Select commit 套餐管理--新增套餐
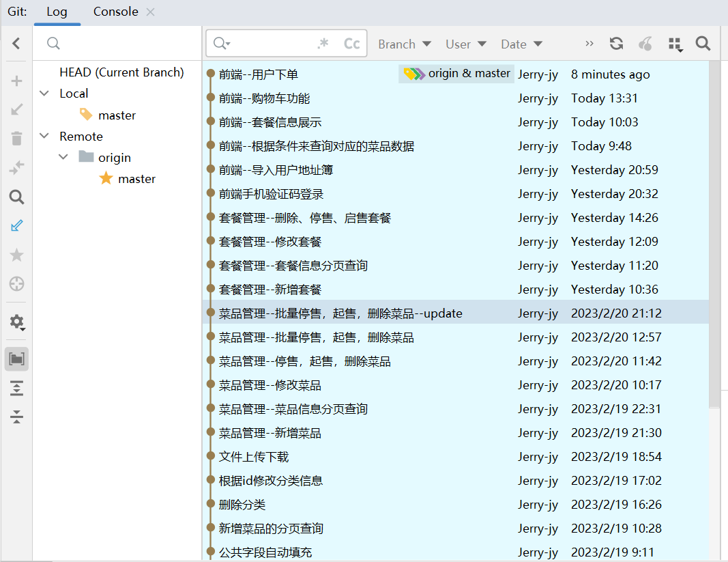 pyautogui.click(x=456, y=290)
